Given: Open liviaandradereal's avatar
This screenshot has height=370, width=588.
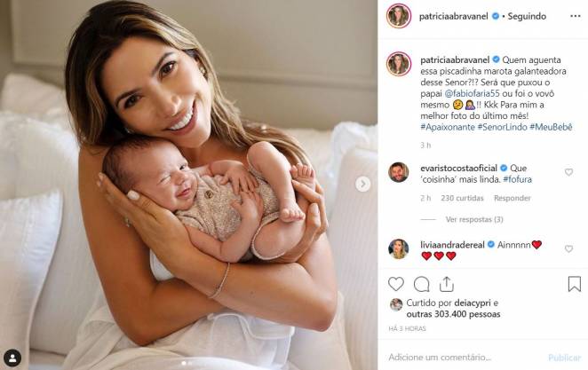Looking at the screenshot, I should point(398,249).
